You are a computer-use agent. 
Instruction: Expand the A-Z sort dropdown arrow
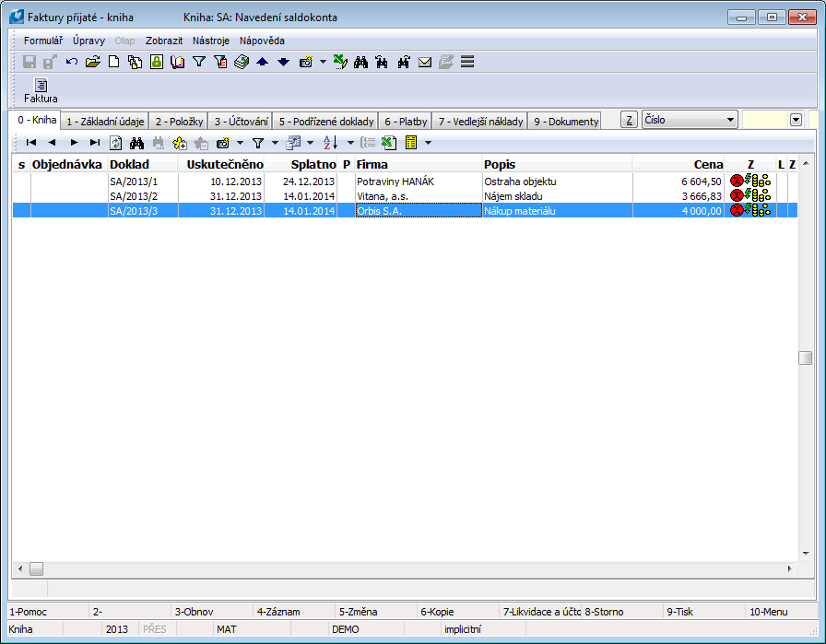pos(350,143)
